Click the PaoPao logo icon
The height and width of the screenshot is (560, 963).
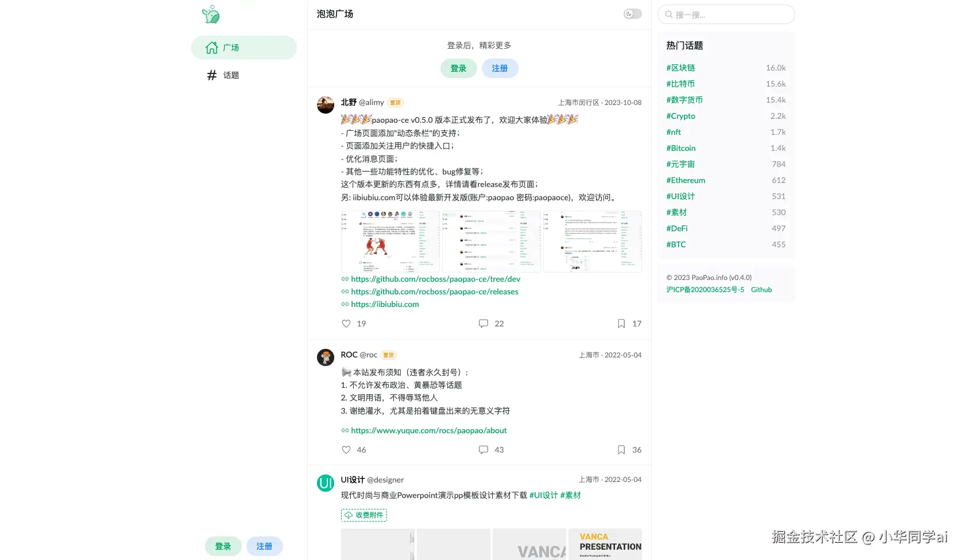(211, 14)
